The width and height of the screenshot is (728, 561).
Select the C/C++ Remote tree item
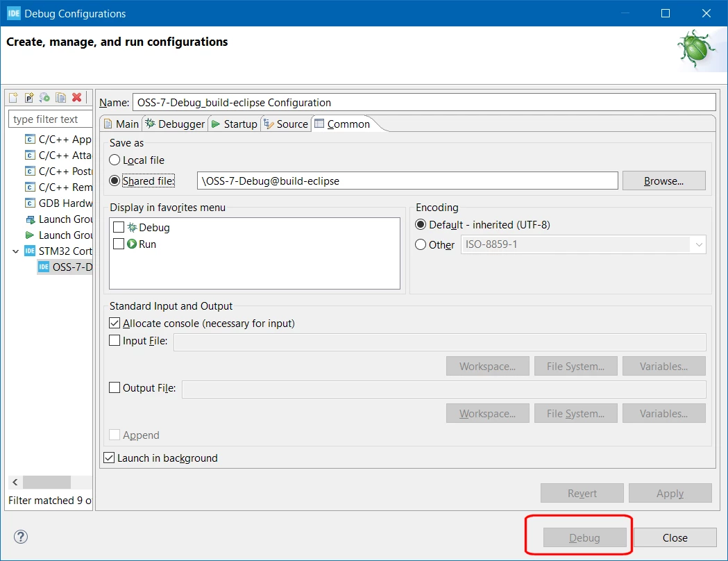[58, 187]
